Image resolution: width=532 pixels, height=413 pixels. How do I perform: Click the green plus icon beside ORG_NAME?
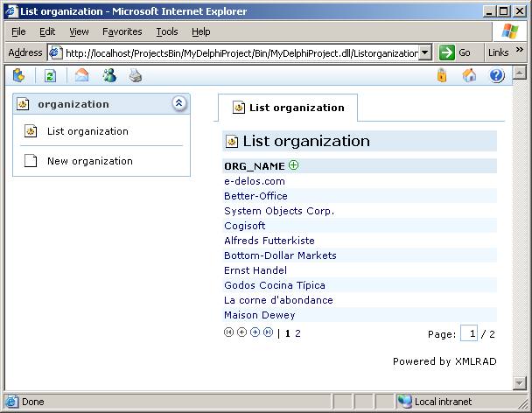pyautogui.click(x=294, y=165)
